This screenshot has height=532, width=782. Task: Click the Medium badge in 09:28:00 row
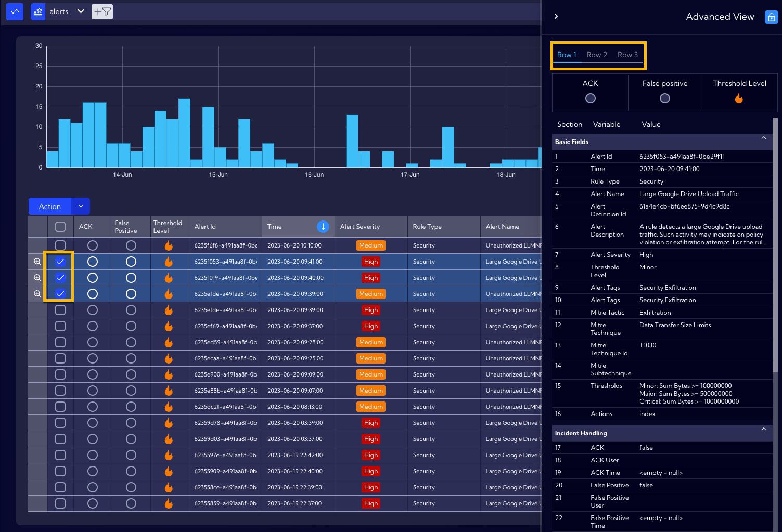coord(371,342)
